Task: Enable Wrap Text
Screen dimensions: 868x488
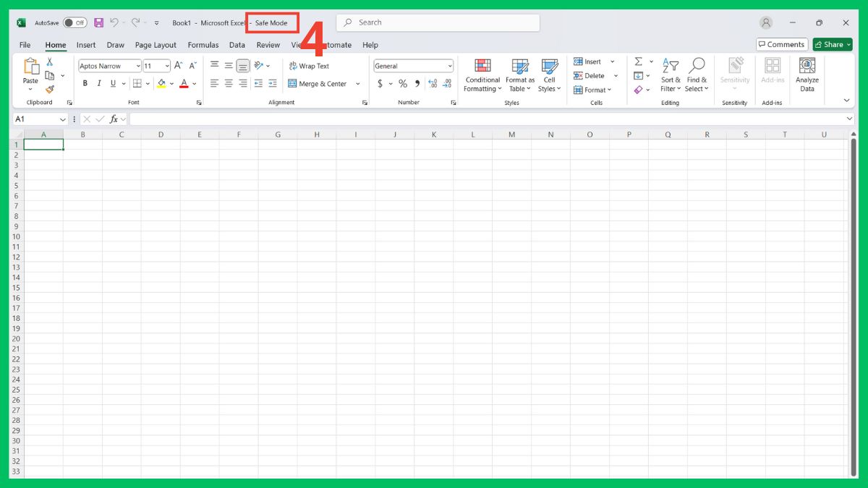Action: pyautogui.click(x=310, y=65)
